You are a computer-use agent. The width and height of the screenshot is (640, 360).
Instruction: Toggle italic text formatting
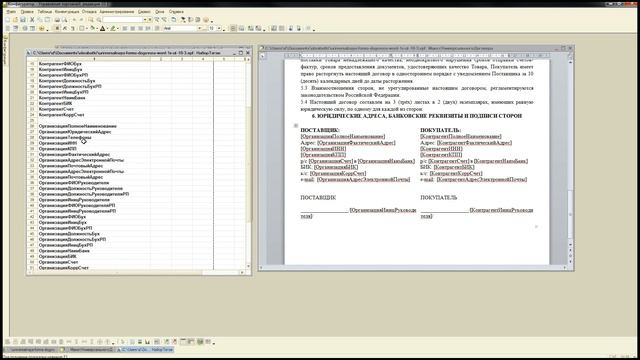64,29
